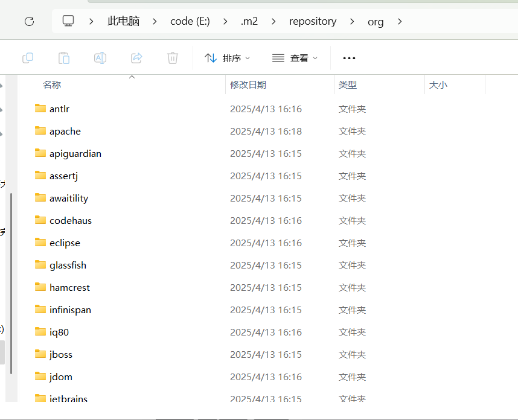Click the apache folder icon

(x=40, y=131)
